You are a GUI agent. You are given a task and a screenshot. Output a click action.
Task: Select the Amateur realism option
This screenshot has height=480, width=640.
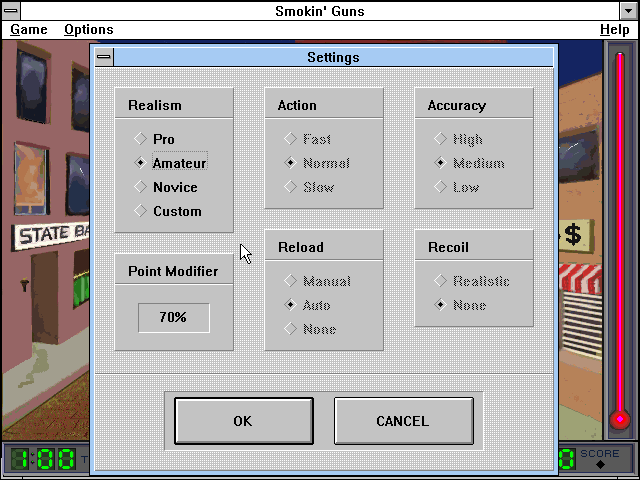pyautogui.click(x=171, y=163)
